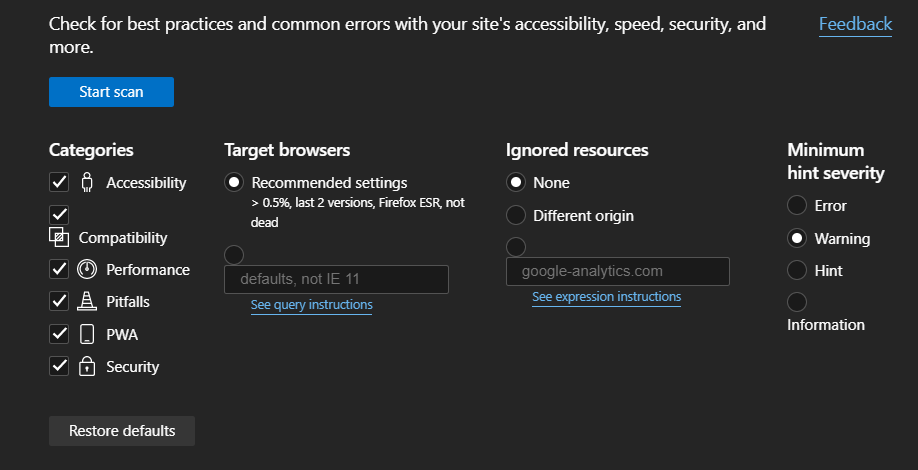Viewport: 918px width, 470px height.
Task: Focus the google-analytics.com ignored resources field
Action: point(618,272)
